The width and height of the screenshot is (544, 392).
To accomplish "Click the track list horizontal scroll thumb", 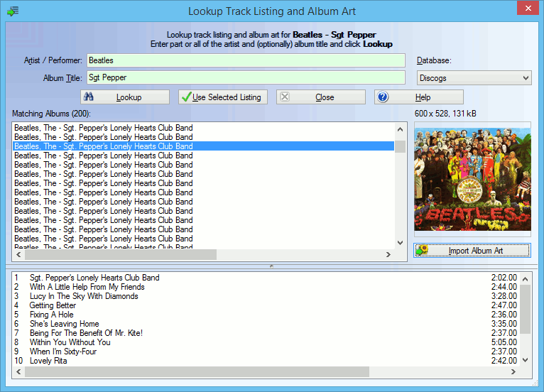I will click(x=197, y=372).
